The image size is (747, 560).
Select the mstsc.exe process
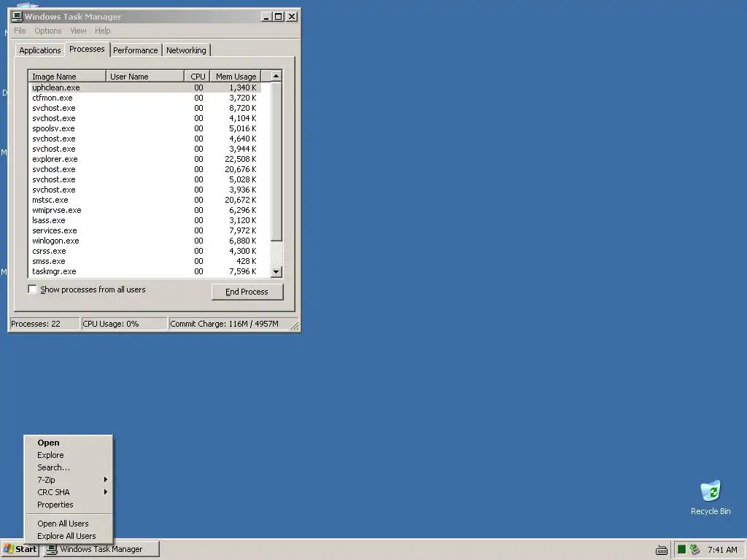(145, 200)
